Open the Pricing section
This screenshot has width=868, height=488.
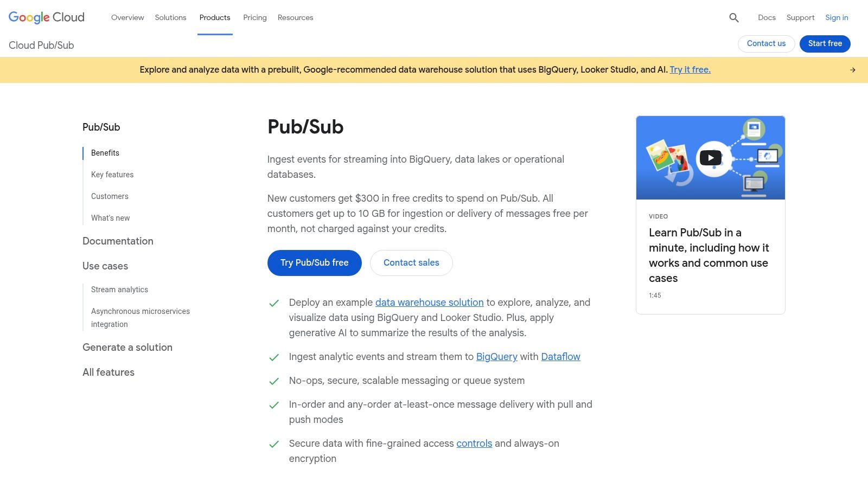(254, 17)
